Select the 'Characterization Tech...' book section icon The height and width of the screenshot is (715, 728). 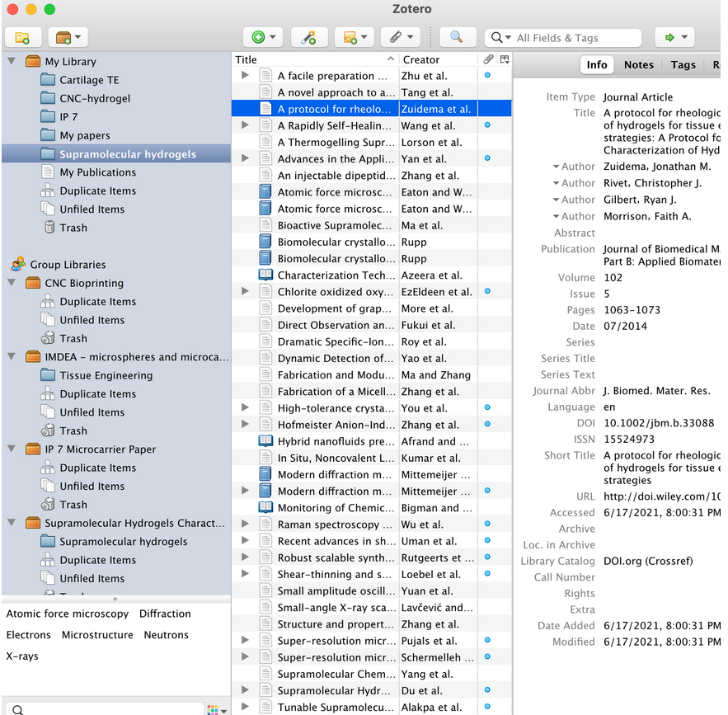(x=265, y=275)
